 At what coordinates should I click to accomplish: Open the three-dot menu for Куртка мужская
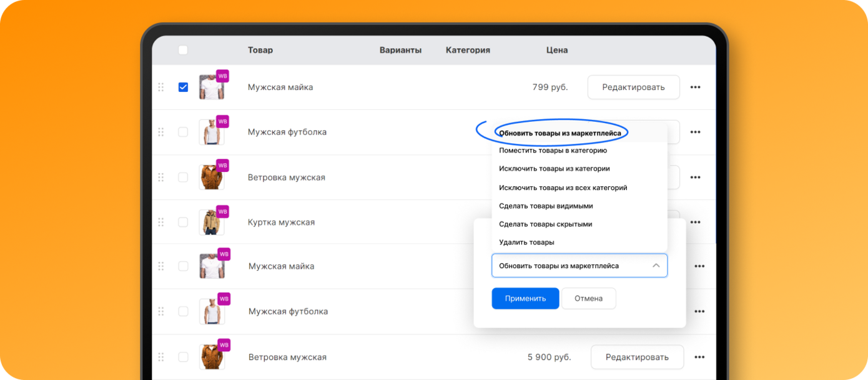pos(695,222)
